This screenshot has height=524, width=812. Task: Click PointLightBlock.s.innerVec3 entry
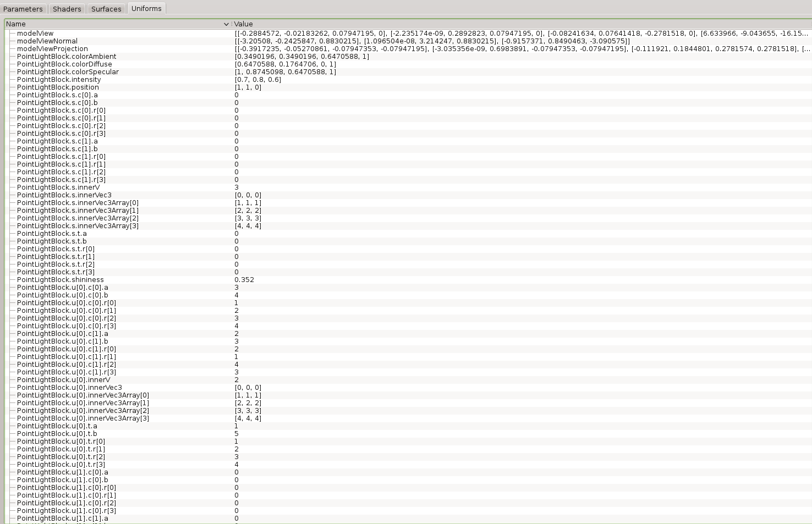pyautogui.click(x=408, y=195)
